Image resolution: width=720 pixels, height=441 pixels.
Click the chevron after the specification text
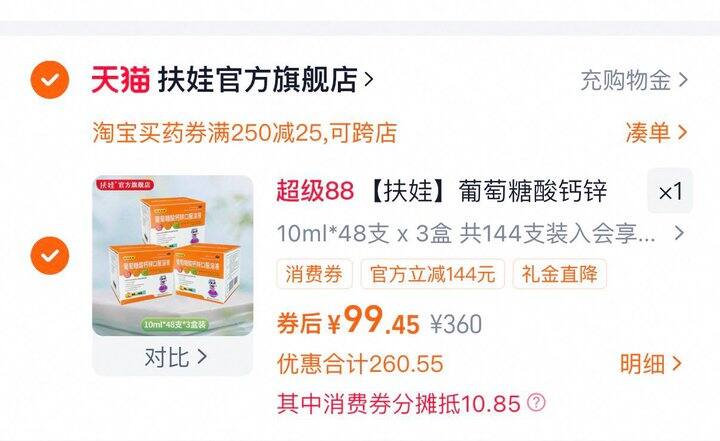[x=679, y=234]
